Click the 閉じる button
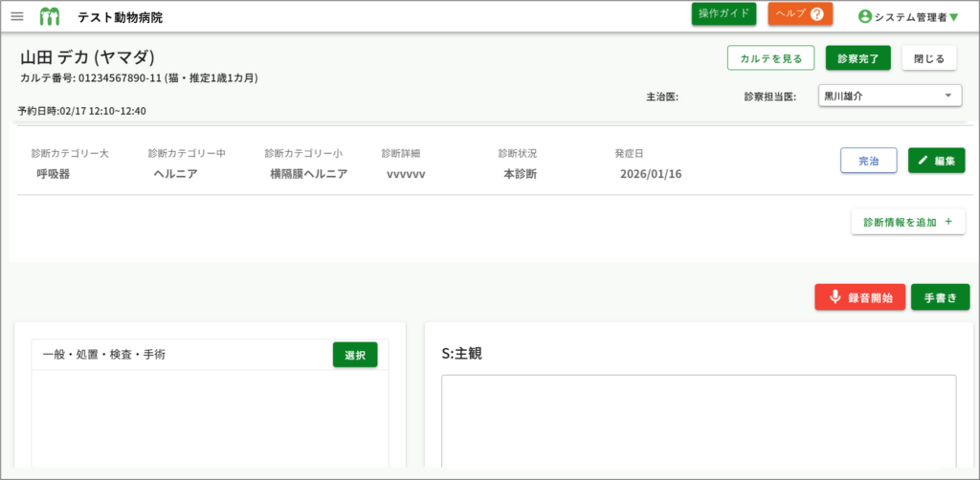The image size is (980, 480). tap(928, 58)
